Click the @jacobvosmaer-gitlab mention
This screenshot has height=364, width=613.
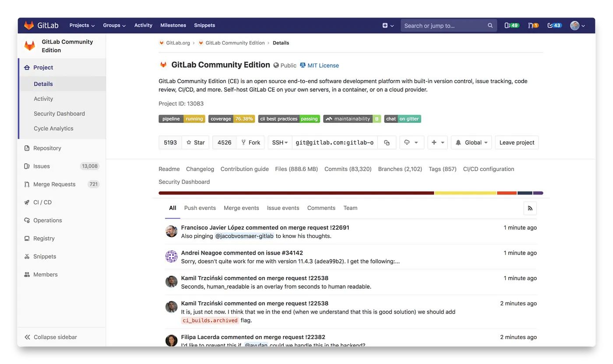coord(244,236)
